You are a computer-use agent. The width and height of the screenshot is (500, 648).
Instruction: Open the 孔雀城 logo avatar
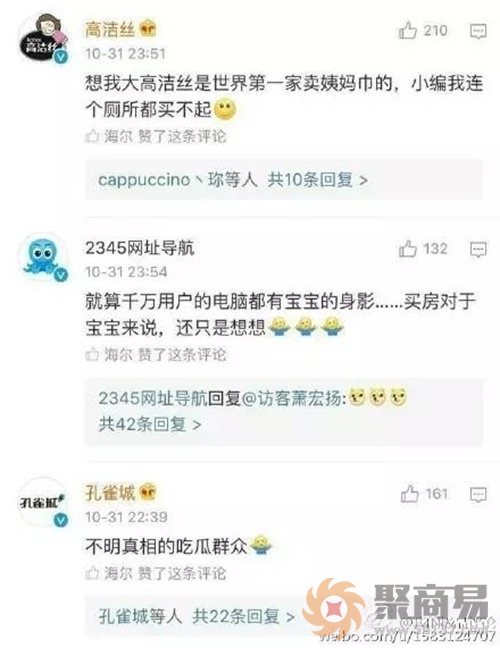pos(43,502)
